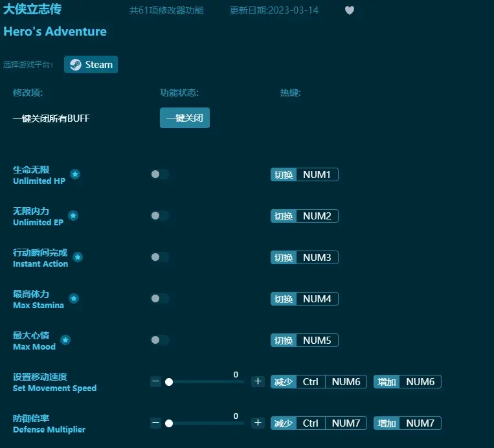Click 减少 Ctrl NUM7 hotkey box

tap(319, 423)
